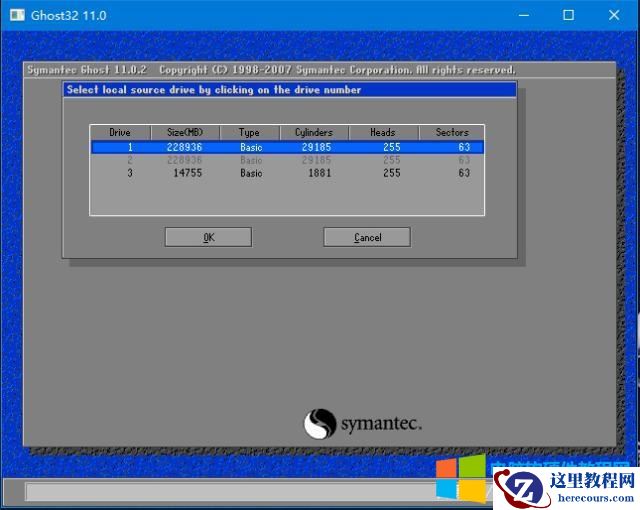Click the Cancel button
Screen dimensions: 640x510
[367, 237]
